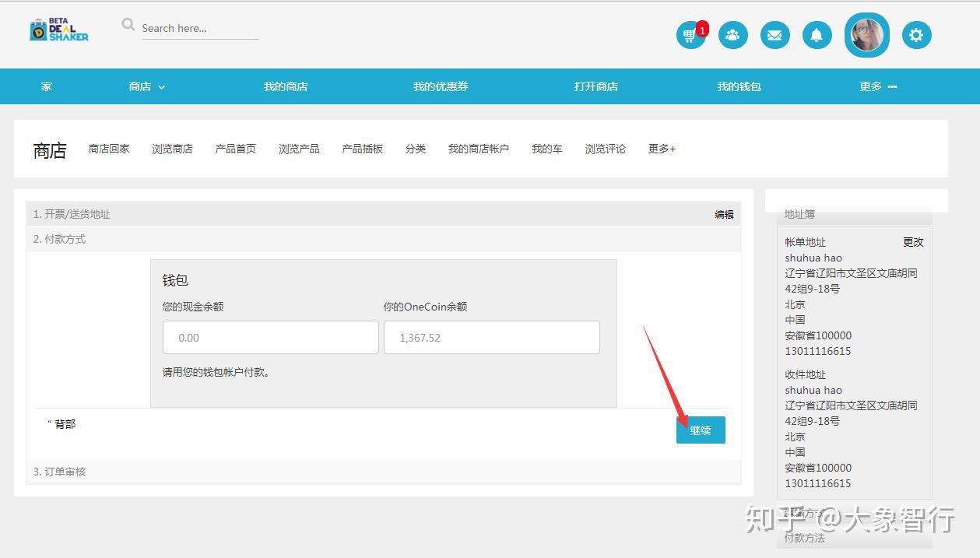Open the 更多 overflow menu in the navbar
The height and width of the screenshot is (558, 980).
click(x=876, y=86)
